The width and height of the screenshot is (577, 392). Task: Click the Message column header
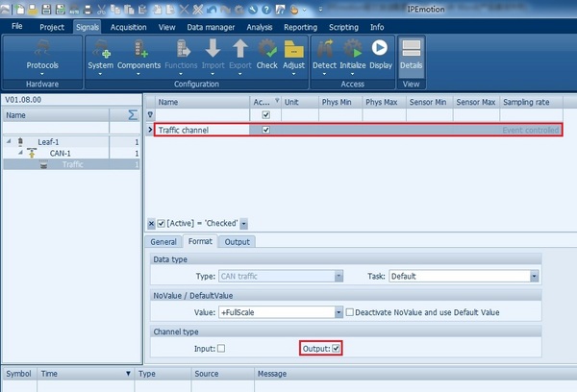pos(415,374)
